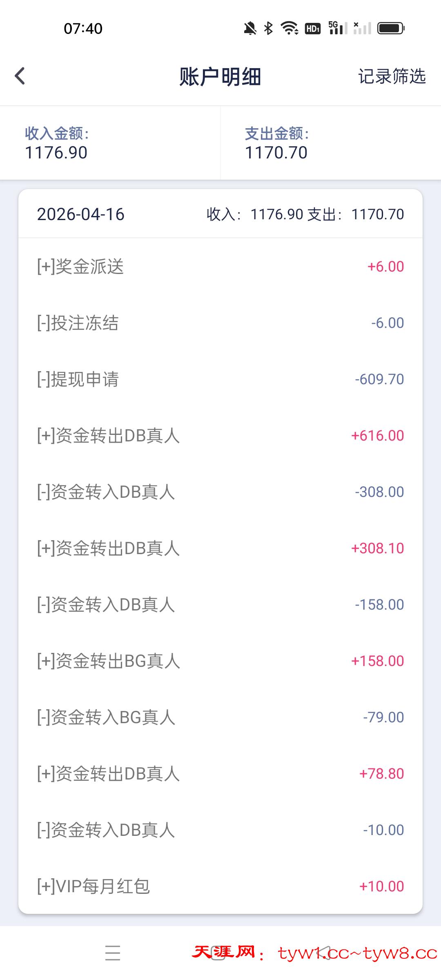
Task: Tap the 2026-04-16 date header
Action: pyautogui.click(x=81, y=214)
